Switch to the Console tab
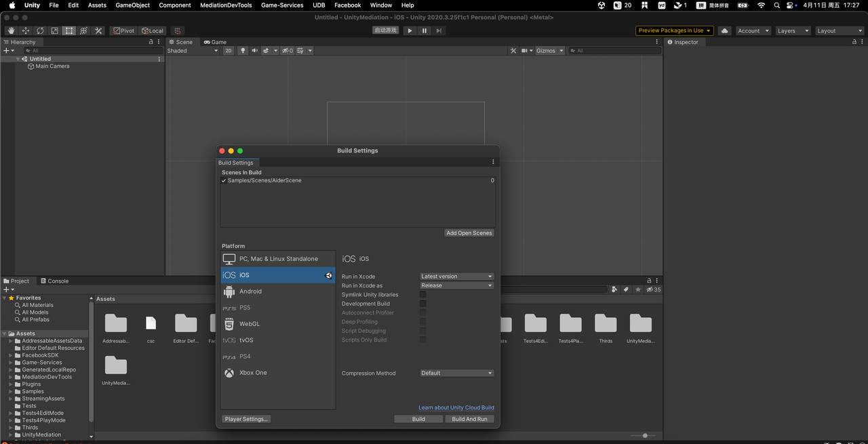 click(x=54, y=281)
